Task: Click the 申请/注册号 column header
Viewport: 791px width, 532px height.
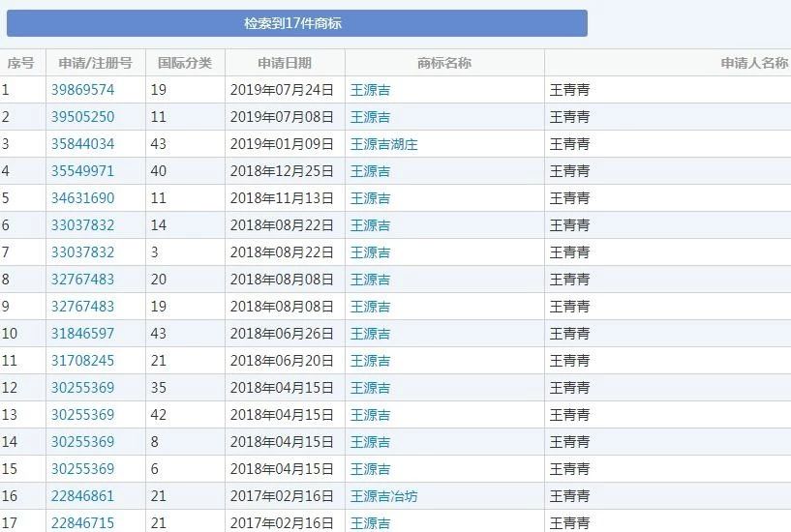Action: (95, 63)
